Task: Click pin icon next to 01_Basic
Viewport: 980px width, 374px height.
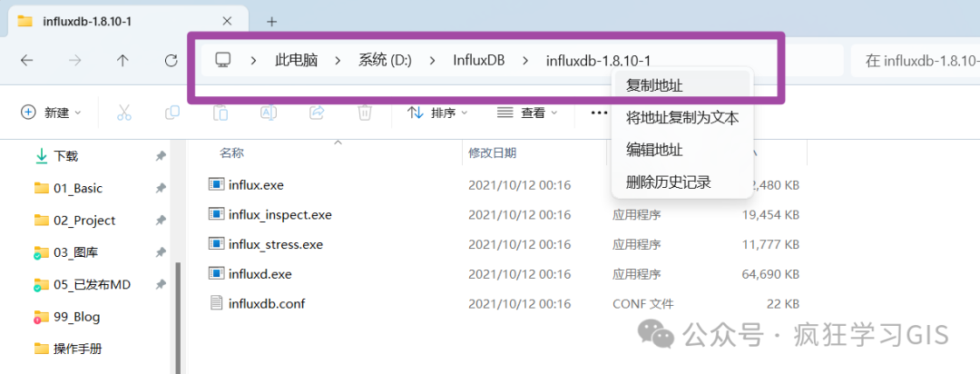Action: 161,188
